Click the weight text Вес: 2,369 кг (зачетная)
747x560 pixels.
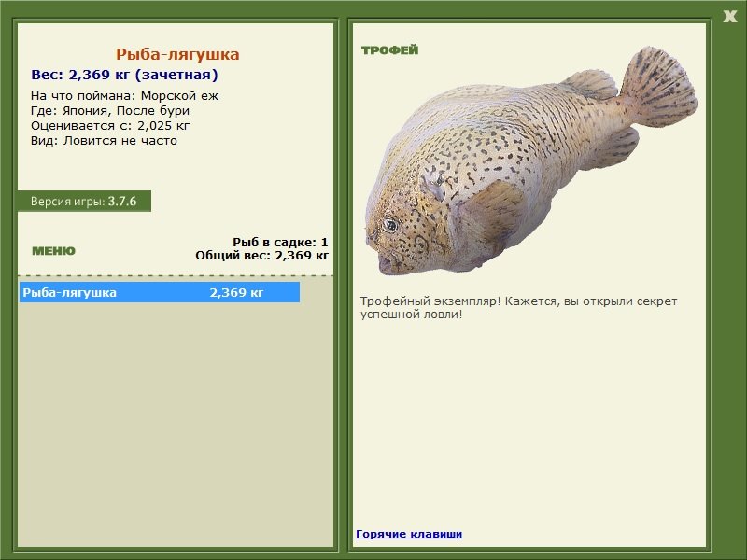pos(124,75)
